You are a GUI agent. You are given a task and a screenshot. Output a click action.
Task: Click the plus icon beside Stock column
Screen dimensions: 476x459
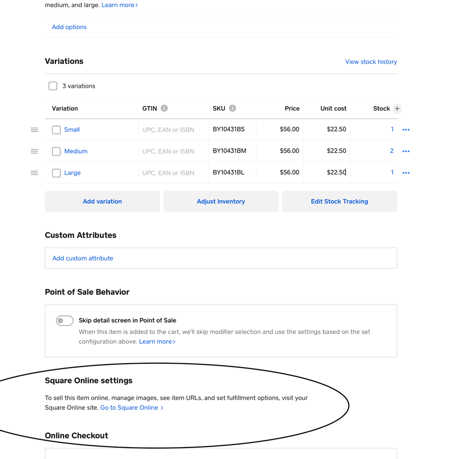(397, 109)
